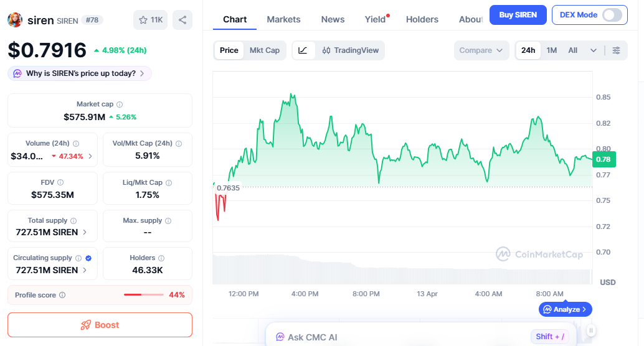This screenshot has width=644, height=346.
Task: Click the #78 rank badge
Action: pos(92,20)
